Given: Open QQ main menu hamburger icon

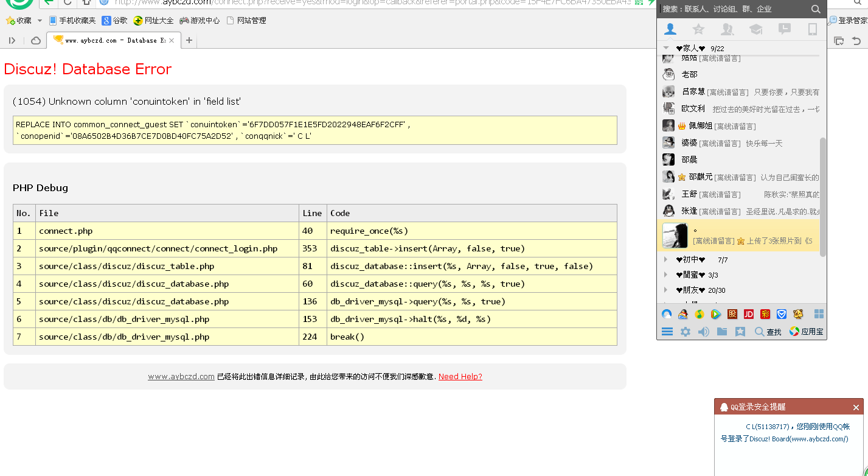Looking at the screenshot, I should click(667, 332).
